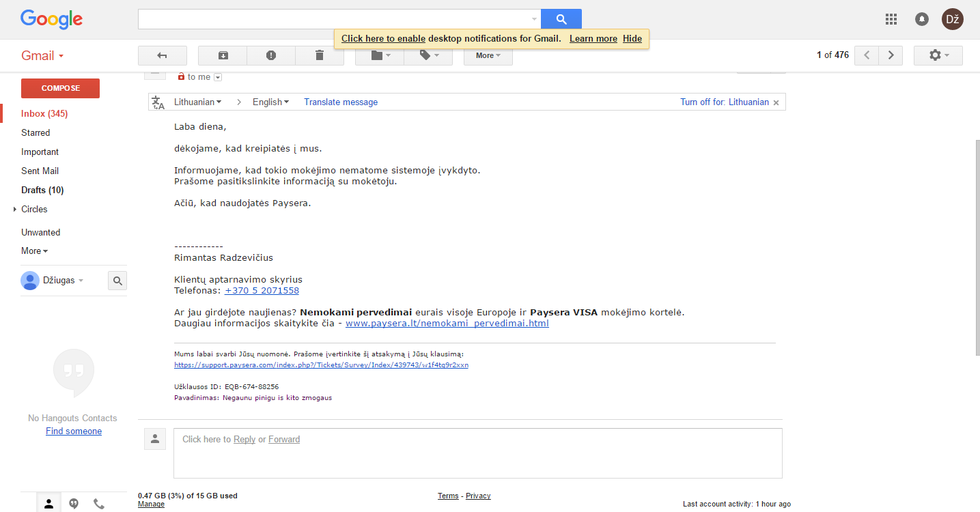The image size is (980, 512).
Task: Click the Google logo
Action: point(51,19)
